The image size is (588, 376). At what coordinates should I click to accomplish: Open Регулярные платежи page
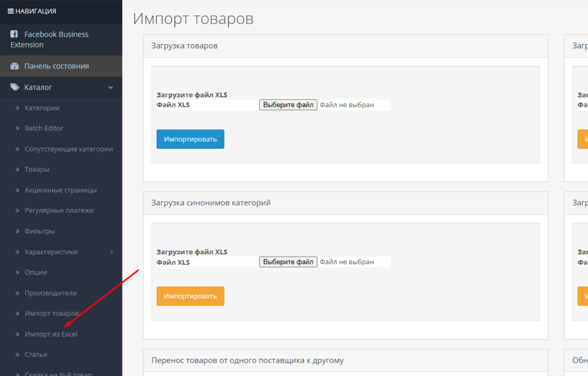tap(59, 211)
